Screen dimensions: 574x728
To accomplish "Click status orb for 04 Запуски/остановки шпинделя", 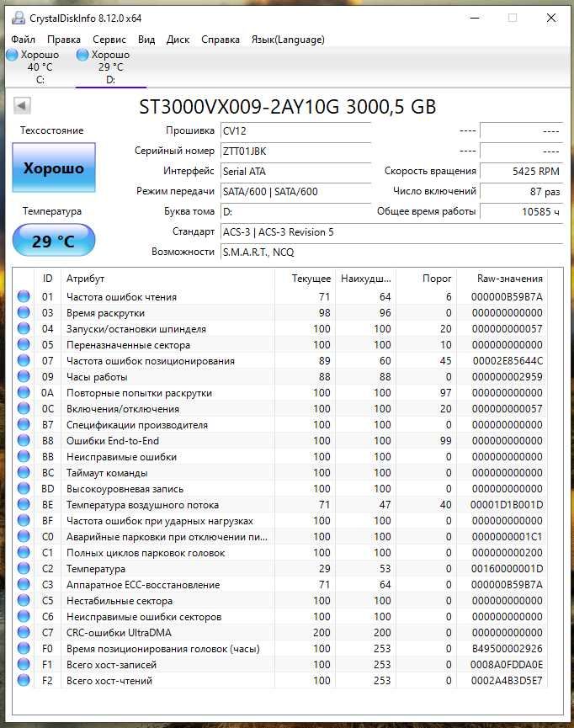I will [24, 328].
